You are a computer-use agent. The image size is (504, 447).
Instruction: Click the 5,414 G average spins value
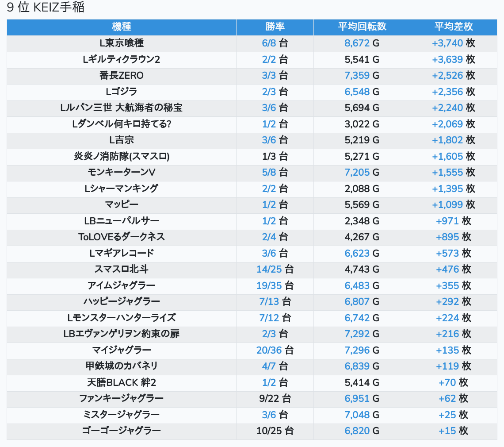tap(362, 383)
